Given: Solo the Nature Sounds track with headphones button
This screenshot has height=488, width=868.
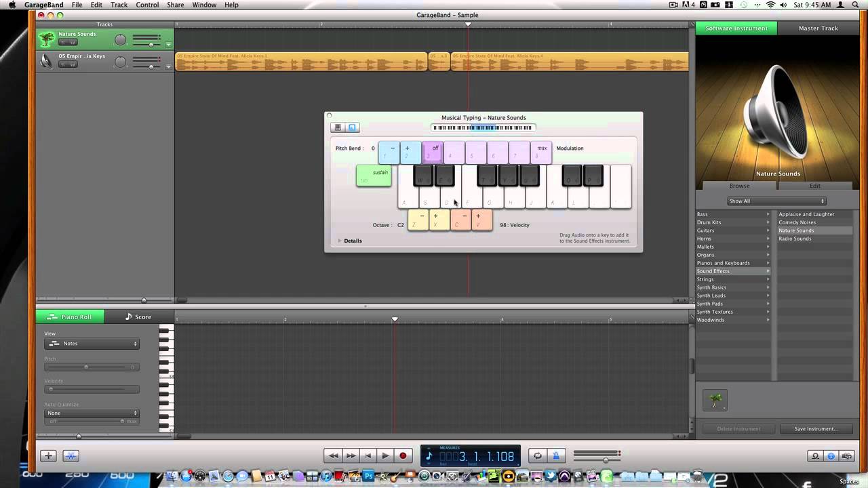Looking at the screenshot, I should point(73,43).
